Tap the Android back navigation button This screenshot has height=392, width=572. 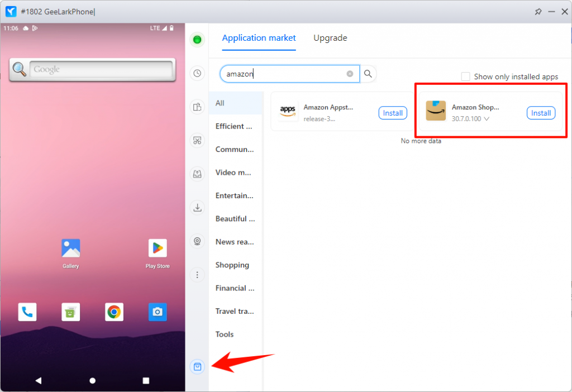(x=39, y=381)
